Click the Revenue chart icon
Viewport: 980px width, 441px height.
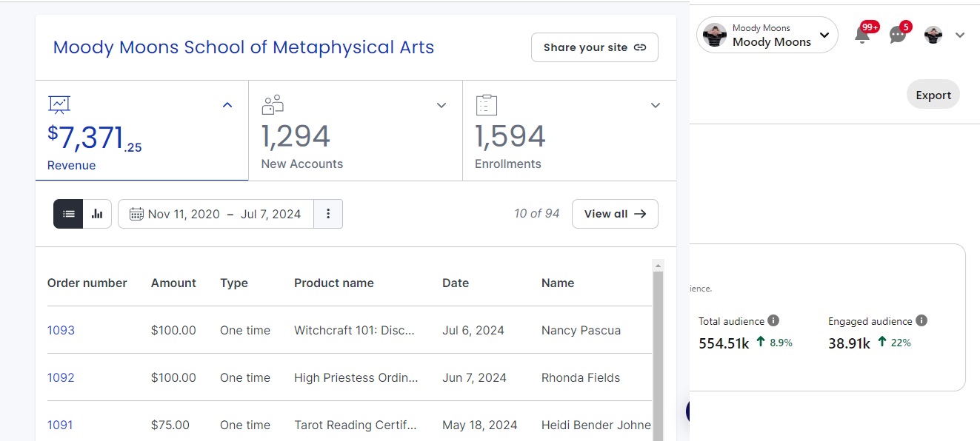(59, 104)
